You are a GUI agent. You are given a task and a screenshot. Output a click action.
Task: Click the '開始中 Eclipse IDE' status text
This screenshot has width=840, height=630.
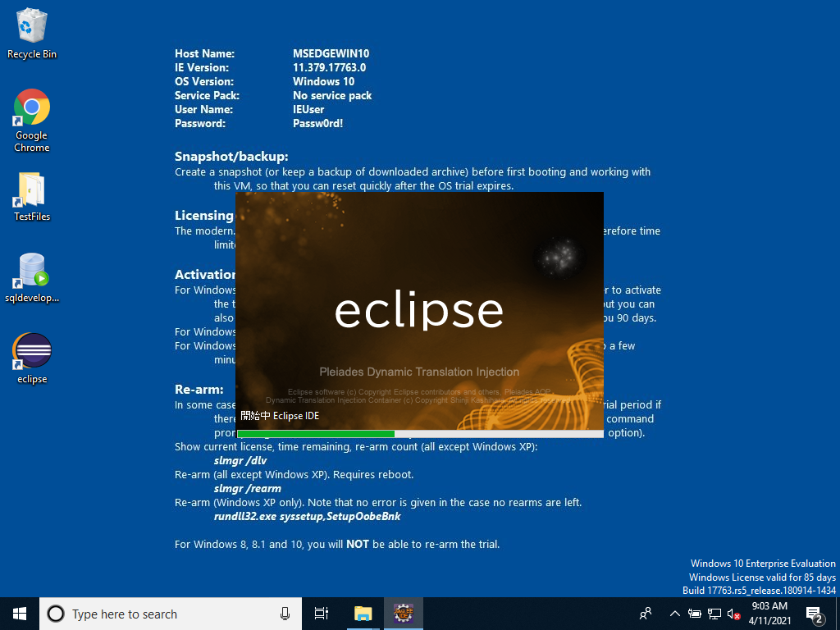pyautogui.click(x=280, y=416)
